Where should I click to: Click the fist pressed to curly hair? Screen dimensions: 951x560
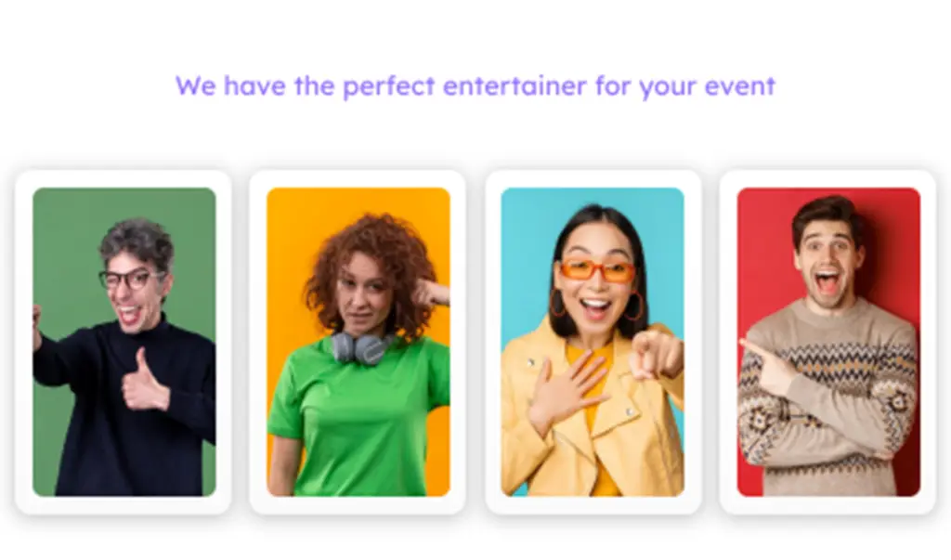tap(431, 293)
